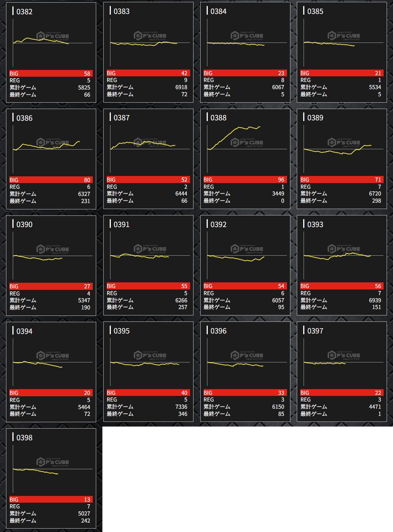Click the red BIG bar showing 96
Screen dimensions: 393x532
(x=245, y=180)
